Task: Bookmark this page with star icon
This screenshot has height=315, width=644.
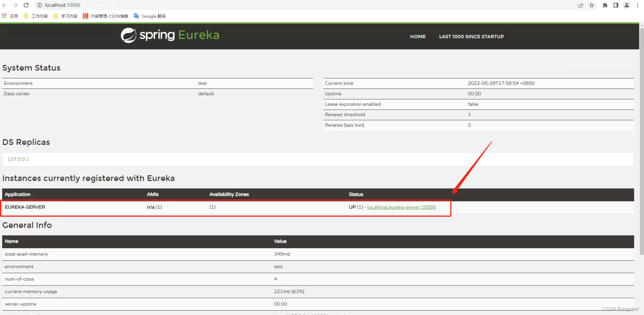Action: click(592, 5)
